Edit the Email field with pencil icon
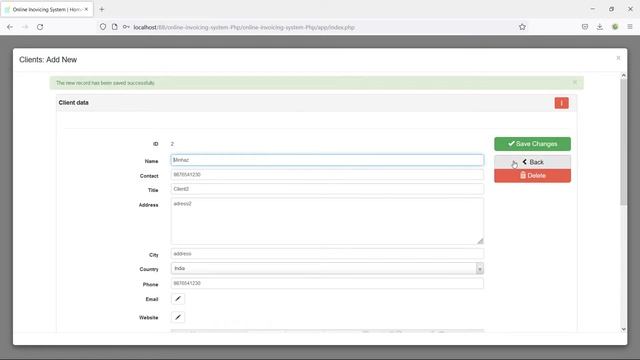The image size is (640, 360). (178, 299)
